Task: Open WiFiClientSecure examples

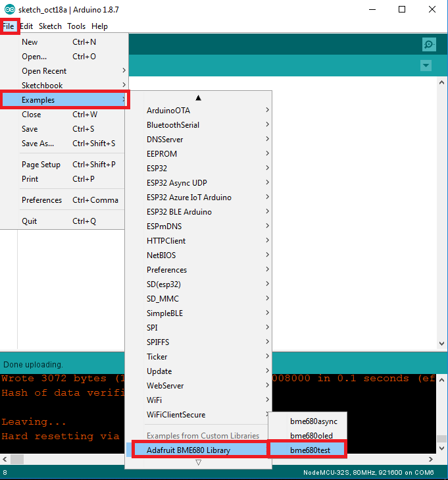Action: coord(199,415)
